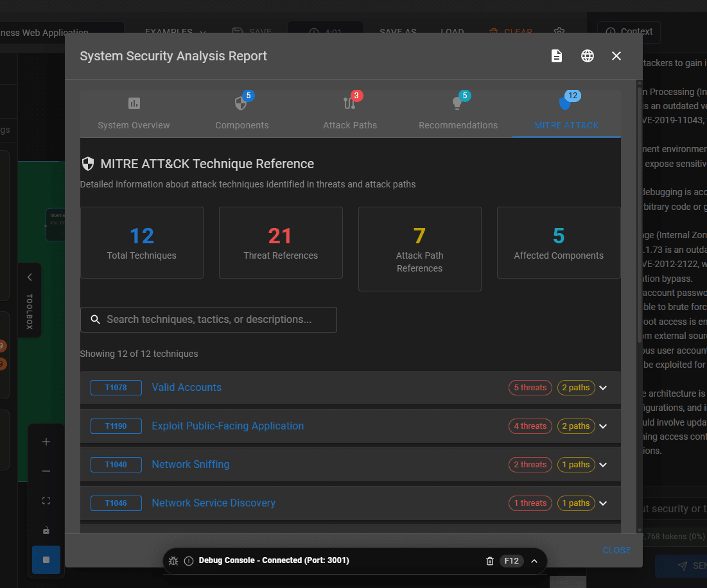Click the T1078 technique ID badge
Image resolution: width=707 pixels, height=588 pixels.
116,388
